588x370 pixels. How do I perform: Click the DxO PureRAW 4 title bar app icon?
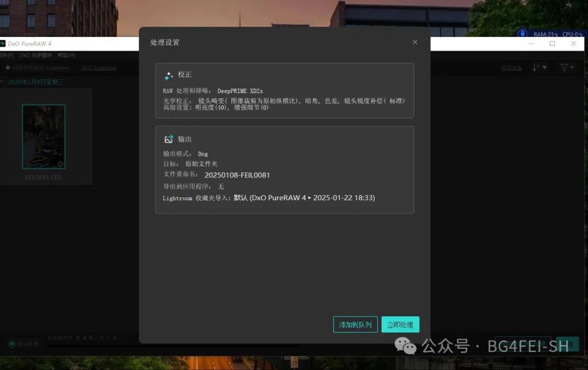[x=2, y=44]
